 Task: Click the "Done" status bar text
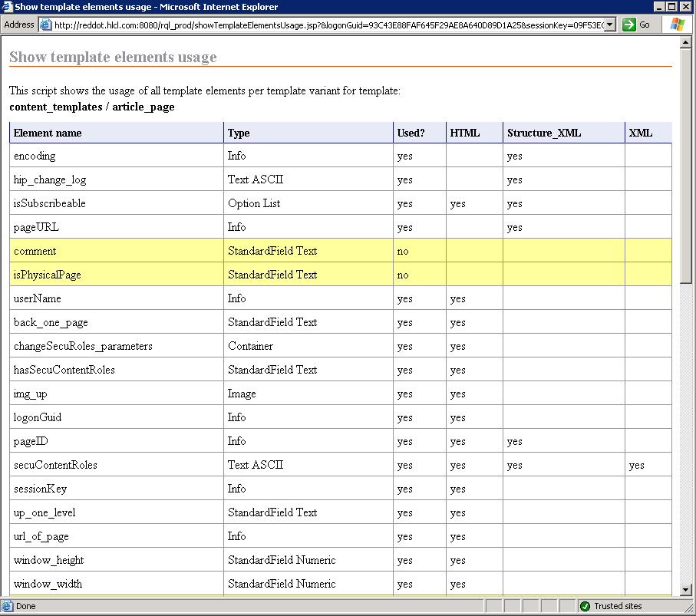(x=26, y=606)
